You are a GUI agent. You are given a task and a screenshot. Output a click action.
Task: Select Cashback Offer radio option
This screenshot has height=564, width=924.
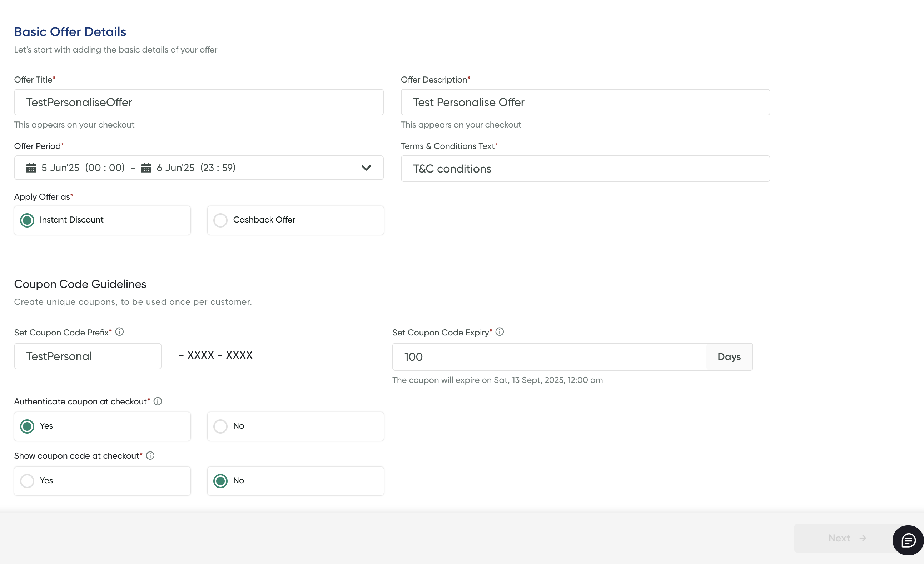(x=295, y=220)
